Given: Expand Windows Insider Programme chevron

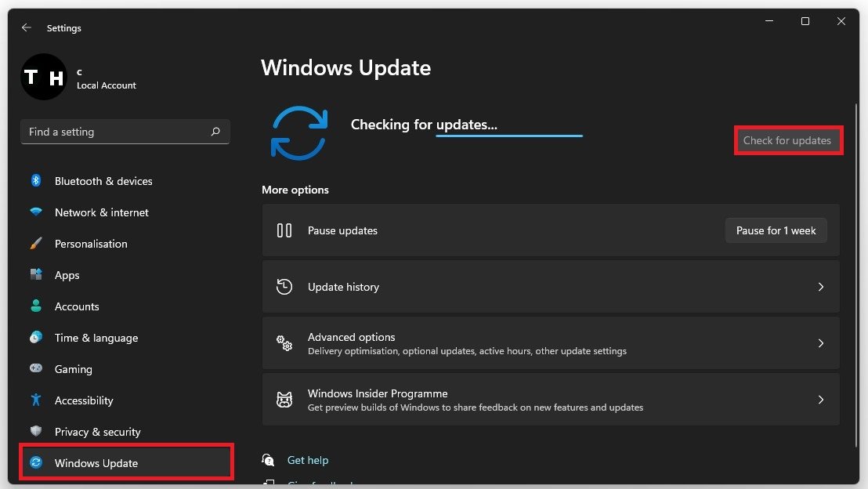Looking at the screenshot, I should 820,400.
